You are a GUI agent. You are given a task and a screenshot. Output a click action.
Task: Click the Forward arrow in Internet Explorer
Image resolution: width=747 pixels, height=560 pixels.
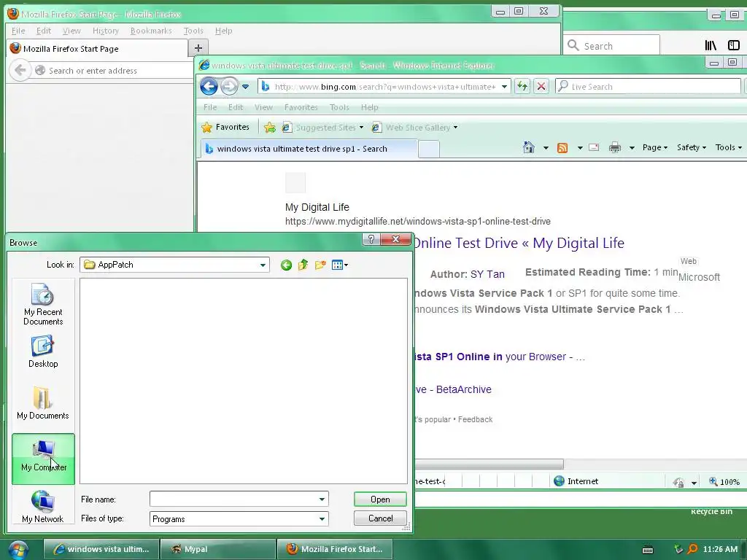tap(229, 86)
